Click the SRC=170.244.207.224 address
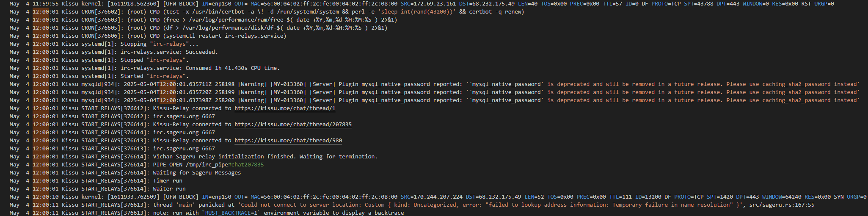 pos(431,197)
